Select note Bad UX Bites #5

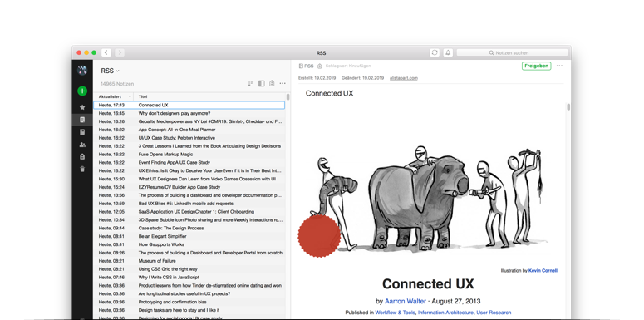pyautogui.click(x=189, y=204)
